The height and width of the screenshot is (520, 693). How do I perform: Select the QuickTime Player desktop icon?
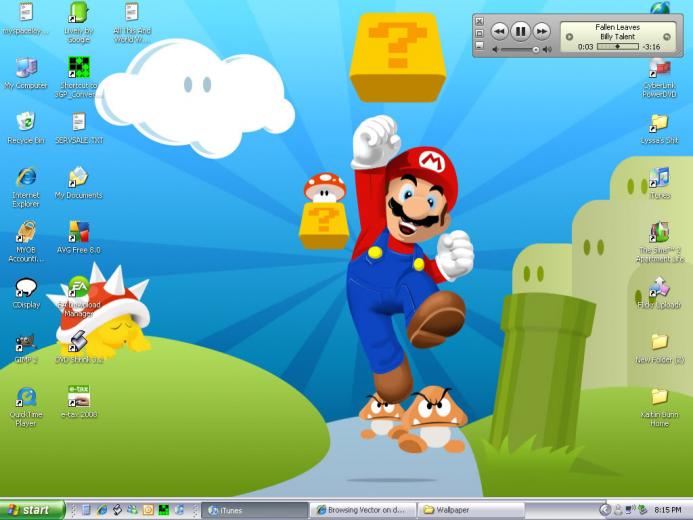26,397
